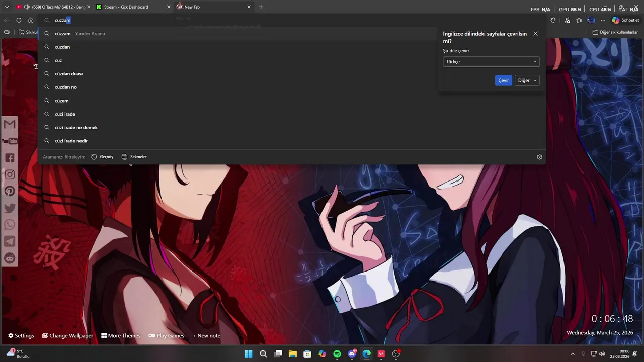Open the browser three-dot settings menu
The width and height of the screenshot is (644, 362).
click(x=603, y=20)
